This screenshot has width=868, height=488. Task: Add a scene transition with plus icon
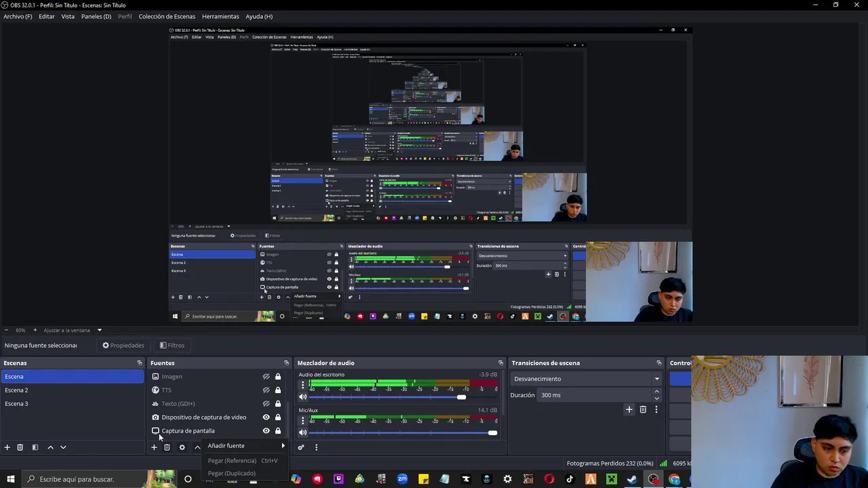[x=629, y=409]
